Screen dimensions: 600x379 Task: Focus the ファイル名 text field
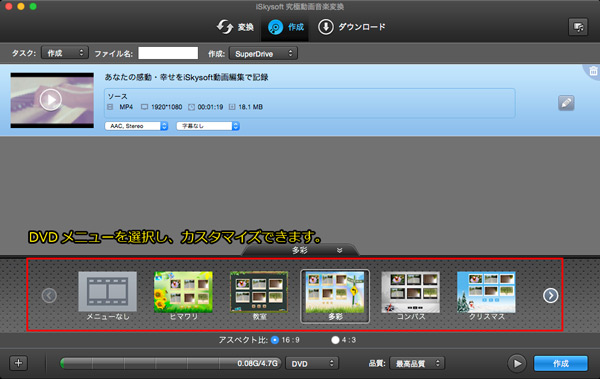(x=168, y=53)
